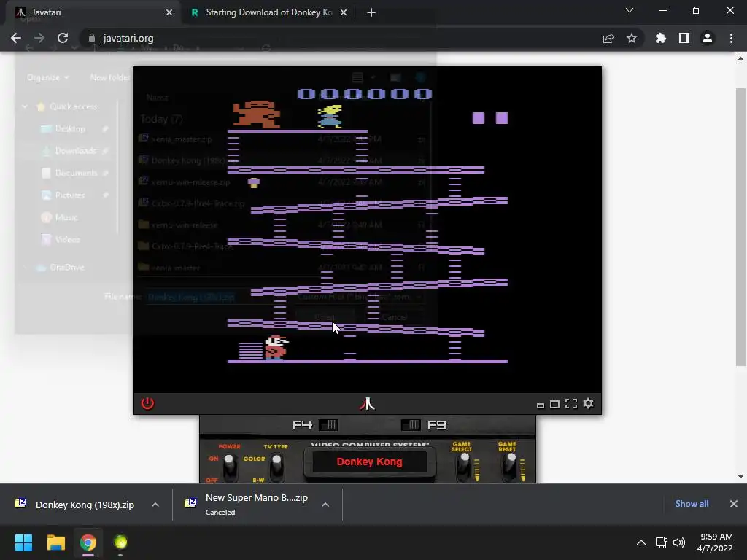Expand Donkey Kong zip download options
The height and width of the screenshot is (560, 747).
click(x=155, y=505)
